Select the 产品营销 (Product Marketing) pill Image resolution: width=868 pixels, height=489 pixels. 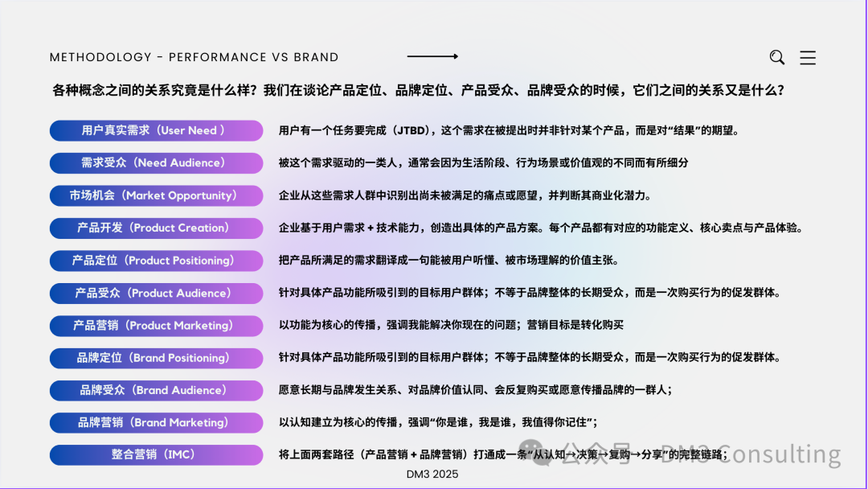point(156,326)
